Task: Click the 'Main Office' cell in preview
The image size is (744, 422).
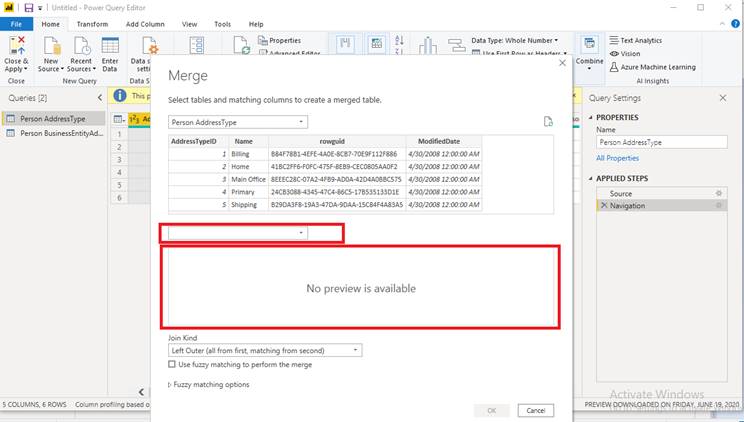Action: (x=249, y=179)
